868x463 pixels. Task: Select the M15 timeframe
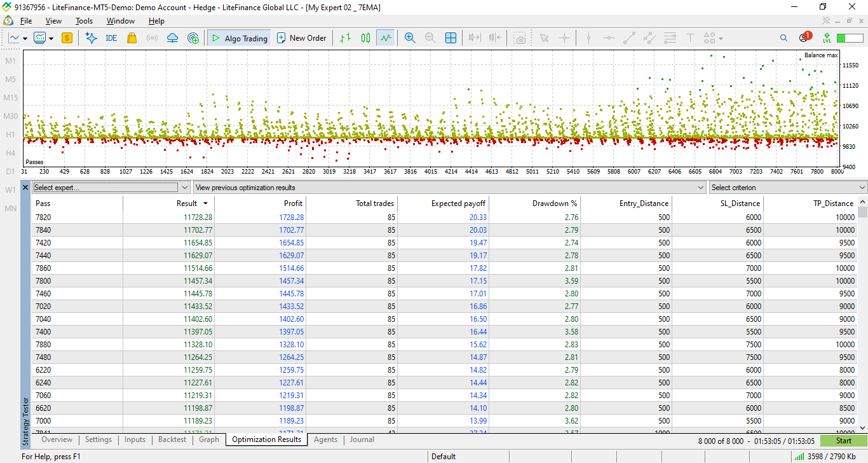[10, 98]
